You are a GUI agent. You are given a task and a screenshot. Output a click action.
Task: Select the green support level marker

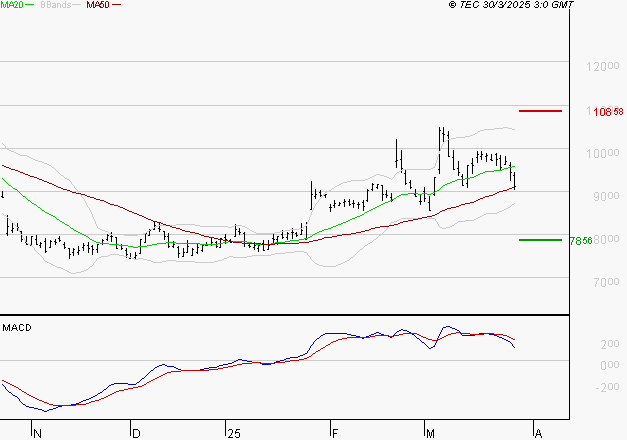(541, 240)
